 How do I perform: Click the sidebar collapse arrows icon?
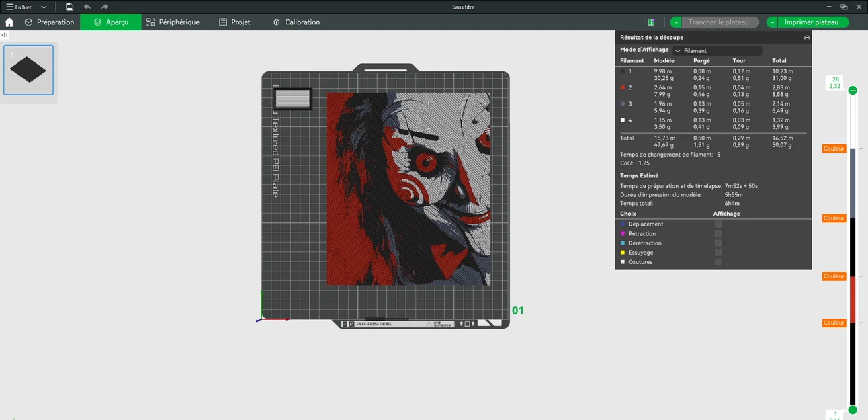5,35
